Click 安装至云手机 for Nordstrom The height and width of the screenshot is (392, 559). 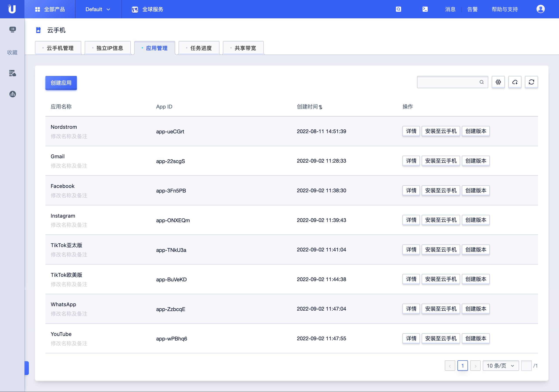click(x=441, y=131)
